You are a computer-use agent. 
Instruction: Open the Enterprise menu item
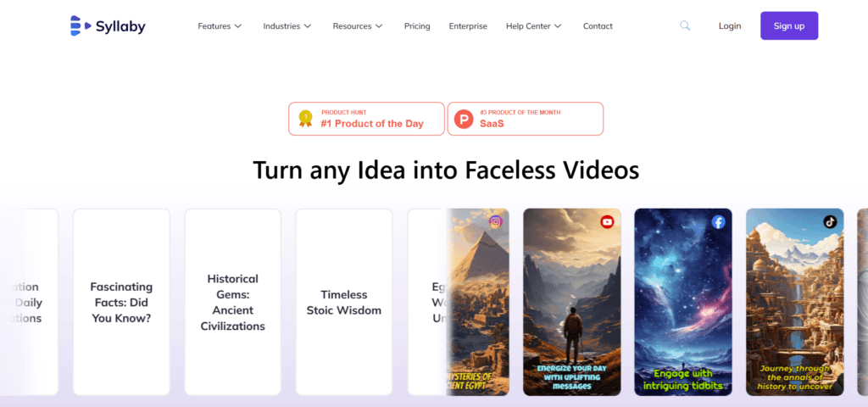click(x=468, y=26)
